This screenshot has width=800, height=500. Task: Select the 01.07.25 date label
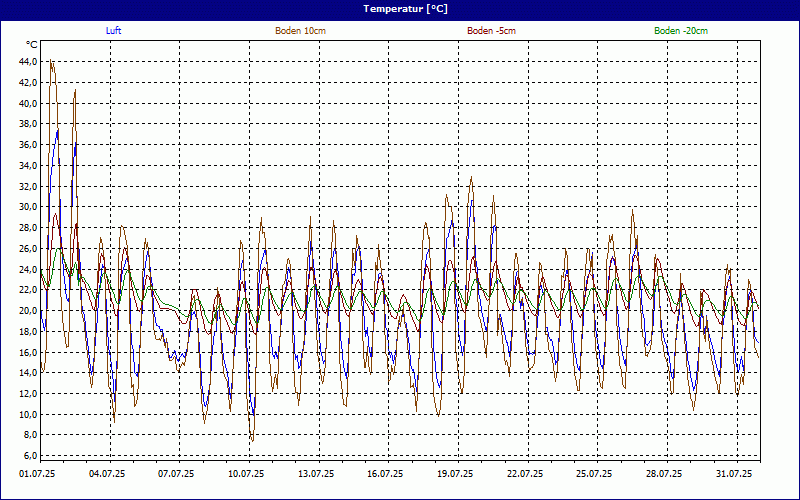(37, 474)
